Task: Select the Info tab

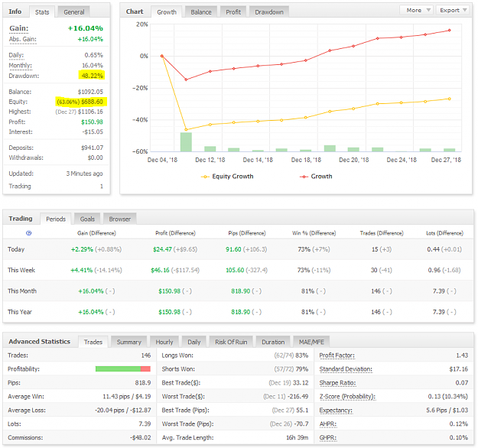Action: coord(15,11)
